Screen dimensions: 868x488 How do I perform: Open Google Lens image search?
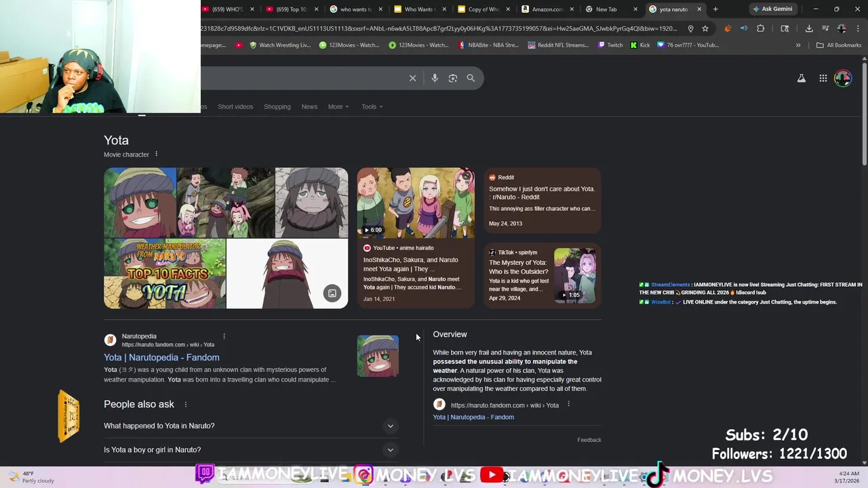453,78
